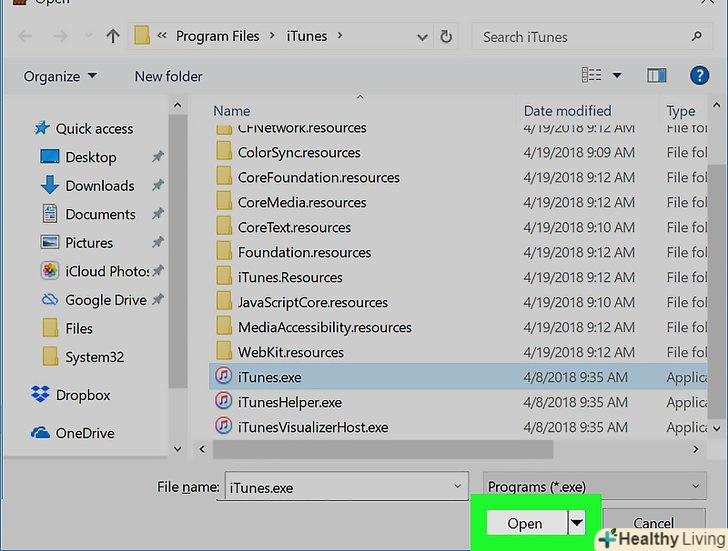
Task: Click the file list vertical scrollbar thumb
Action: coord(716,292)
